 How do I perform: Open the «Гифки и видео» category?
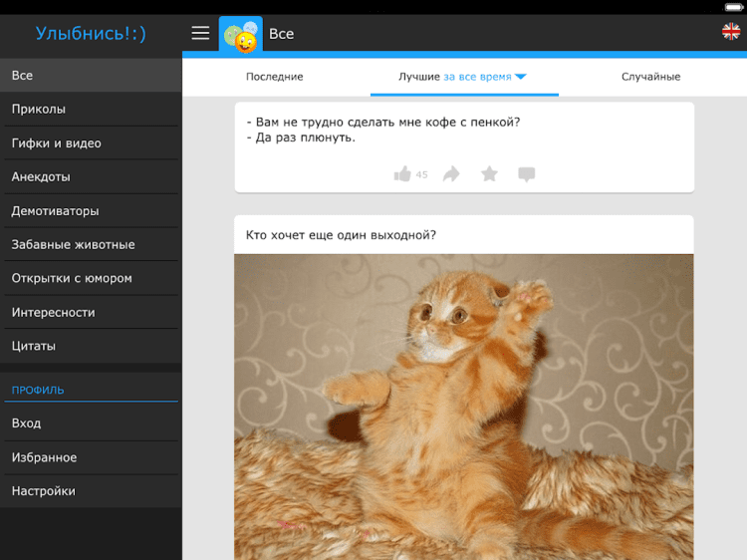(x=56, y=143)
